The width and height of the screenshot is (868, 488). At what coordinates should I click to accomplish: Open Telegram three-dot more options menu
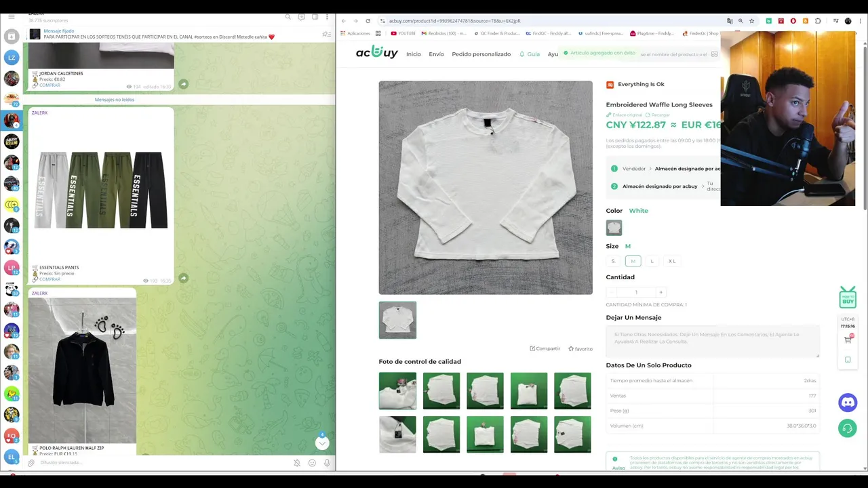coord(328,17)
